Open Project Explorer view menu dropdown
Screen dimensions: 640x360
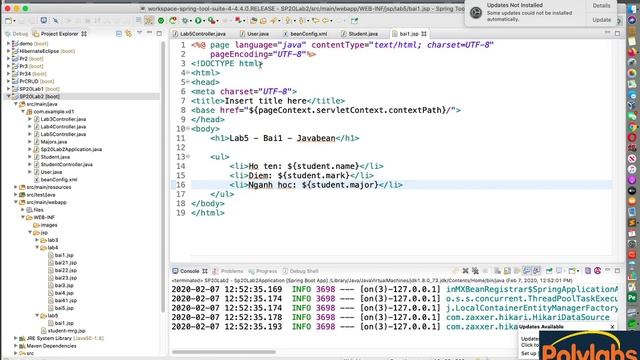[x=139, y=33]
